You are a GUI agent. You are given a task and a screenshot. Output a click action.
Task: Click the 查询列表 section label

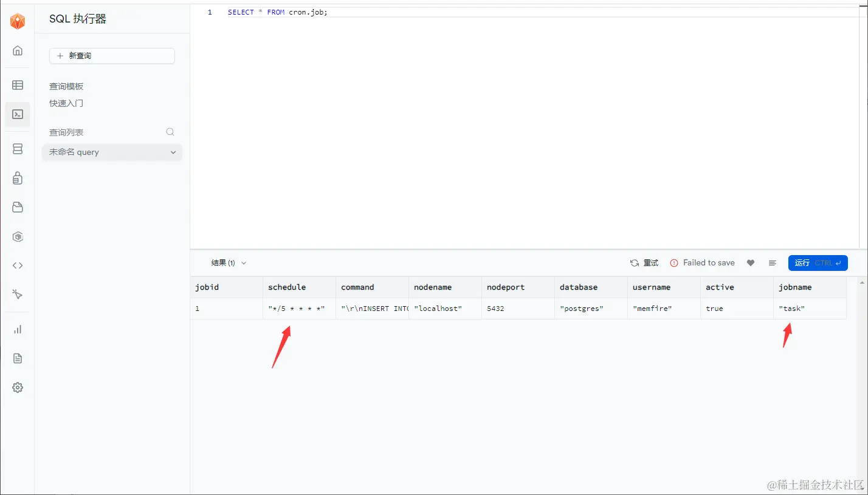click(66, 132)
